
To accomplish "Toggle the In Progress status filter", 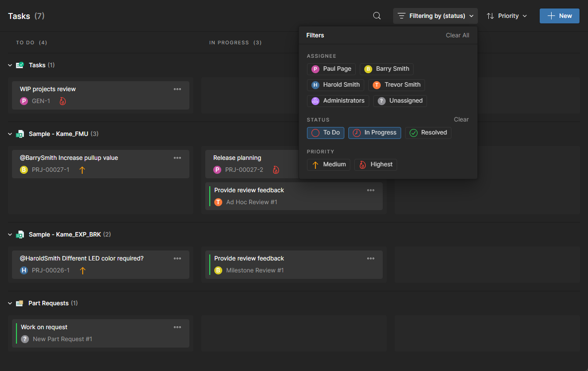I will pyautogui.click(x=374, y=132).
